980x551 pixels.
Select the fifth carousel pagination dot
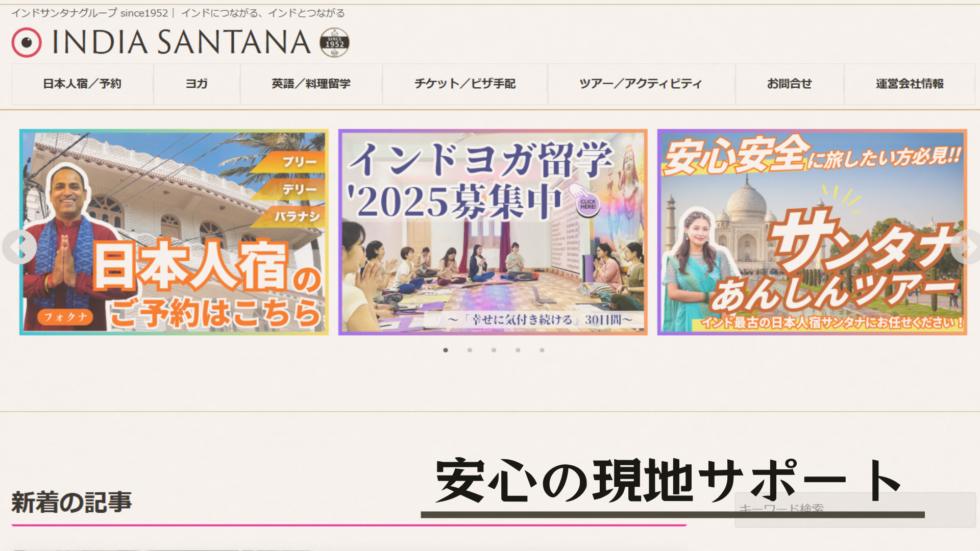(542, 350)
